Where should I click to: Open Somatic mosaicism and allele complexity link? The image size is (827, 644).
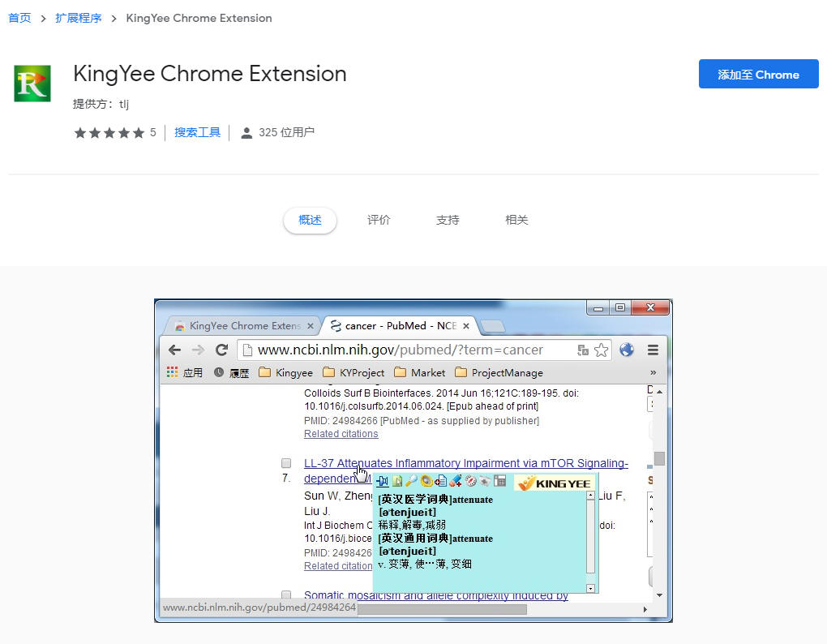point(435,595)
